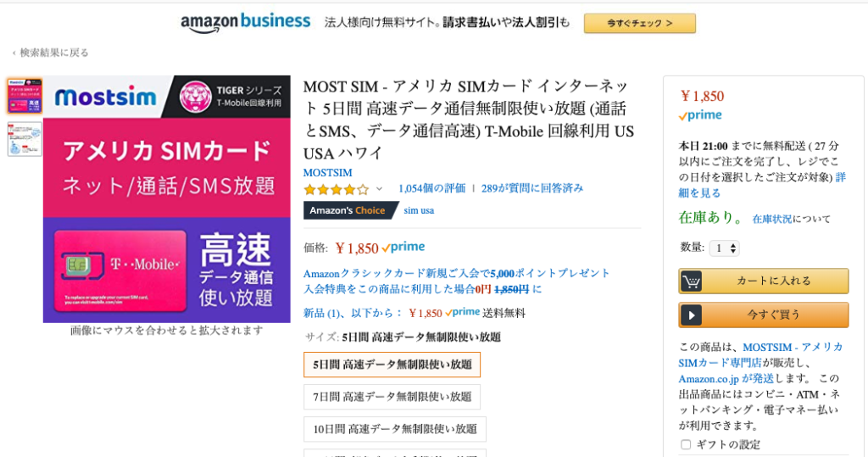This screenshot has height=457, width=868.
Task: Open 289が質問に回答済み link
Action: pyautogui.click(x=532, y=188)
